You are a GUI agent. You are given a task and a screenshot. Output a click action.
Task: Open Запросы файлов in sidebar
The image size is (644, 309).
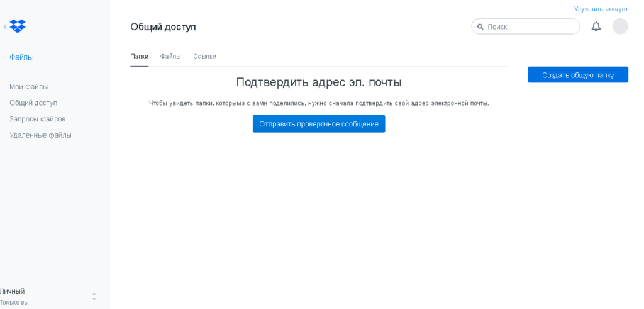37,119
